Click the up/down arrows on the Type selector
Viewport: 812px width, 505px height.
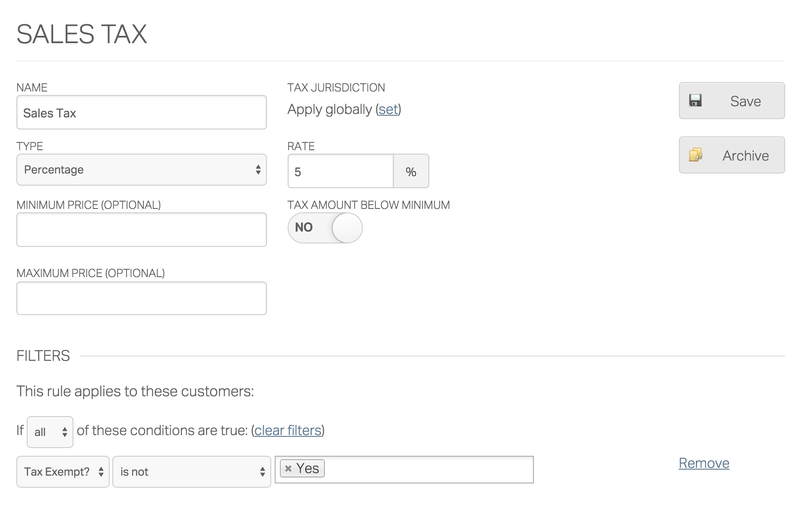point(258,170)
